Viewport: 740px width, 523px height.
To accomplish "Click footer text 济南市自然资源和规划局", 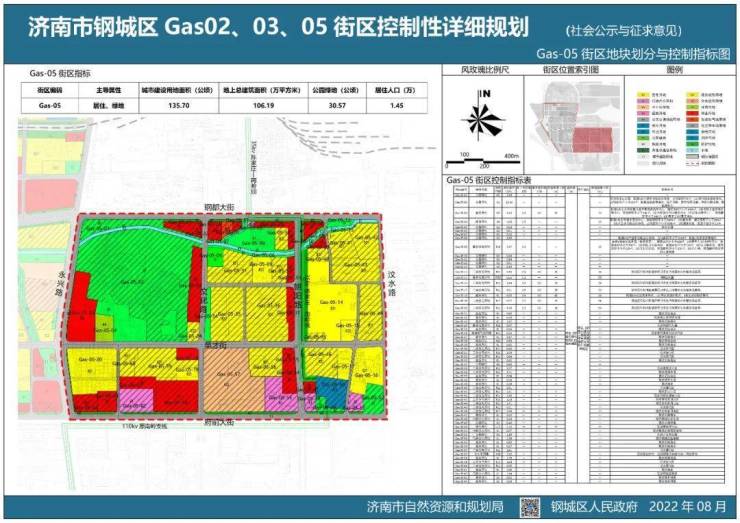I will (435, 507).
